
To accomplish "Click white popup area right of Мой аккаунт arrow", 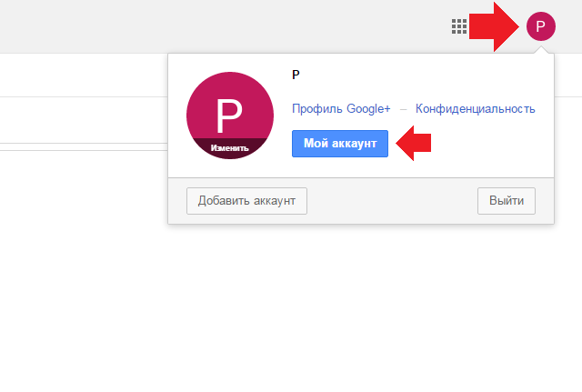I will 490,145.
